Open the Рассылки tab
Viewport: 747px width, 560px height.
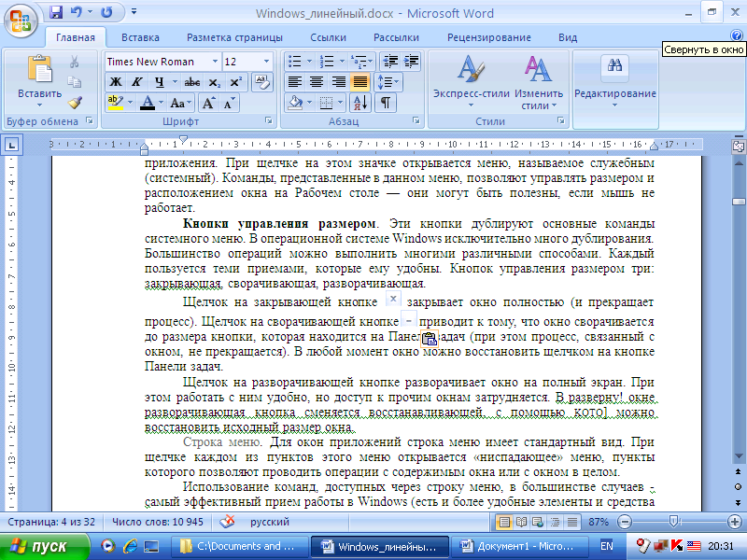pos(396,37)
